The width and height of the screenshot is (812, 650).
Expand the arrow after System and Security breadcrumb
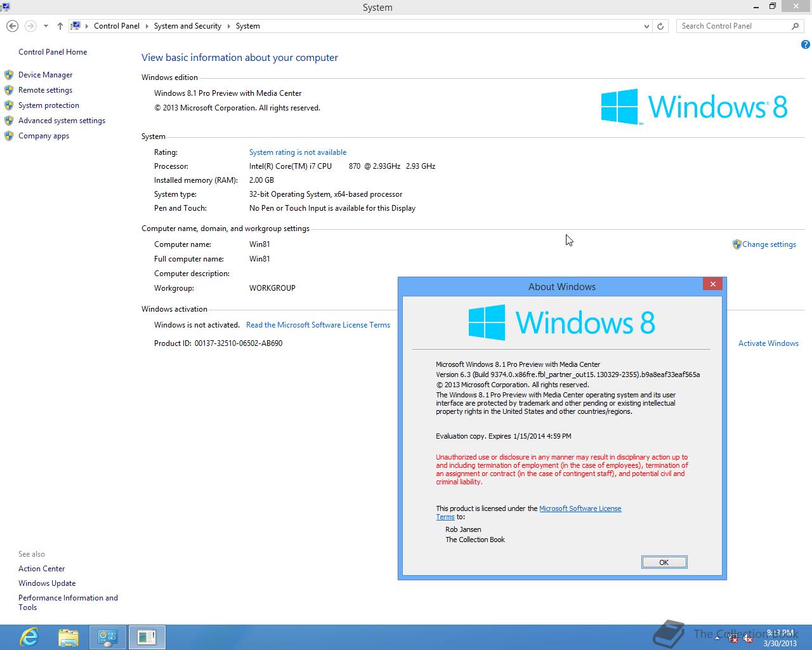tap(229, 26)
